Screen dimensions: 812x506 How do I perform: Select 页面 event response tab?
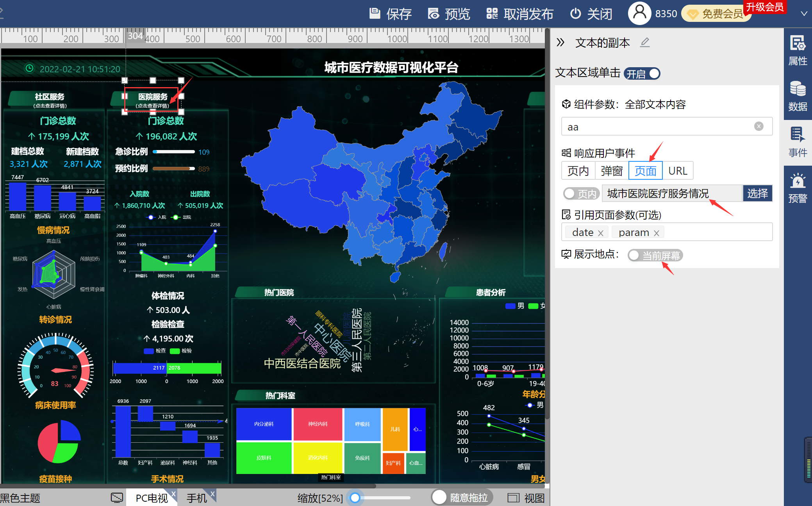[x=645, y=171]
